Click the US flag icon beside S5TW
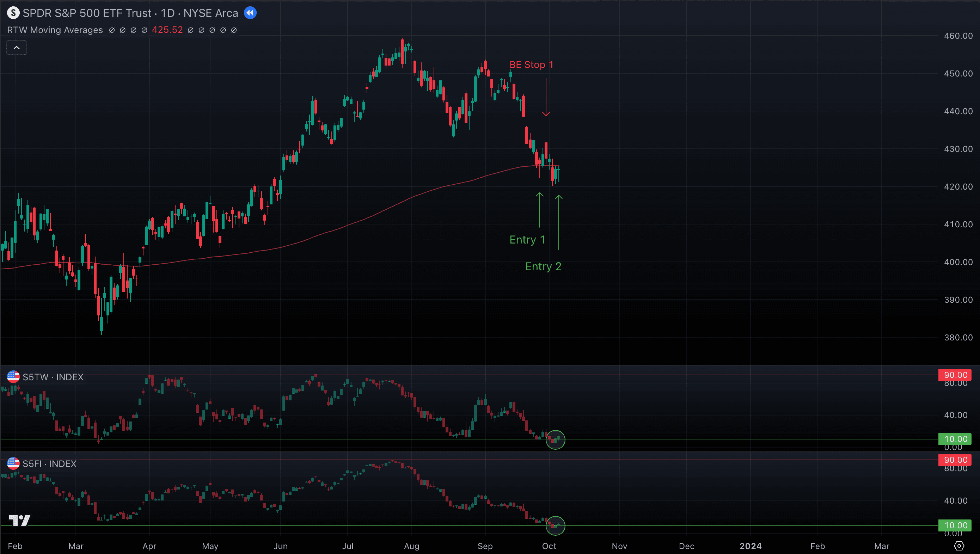This screenshot has height=554, width=980. tap(13, 377)
